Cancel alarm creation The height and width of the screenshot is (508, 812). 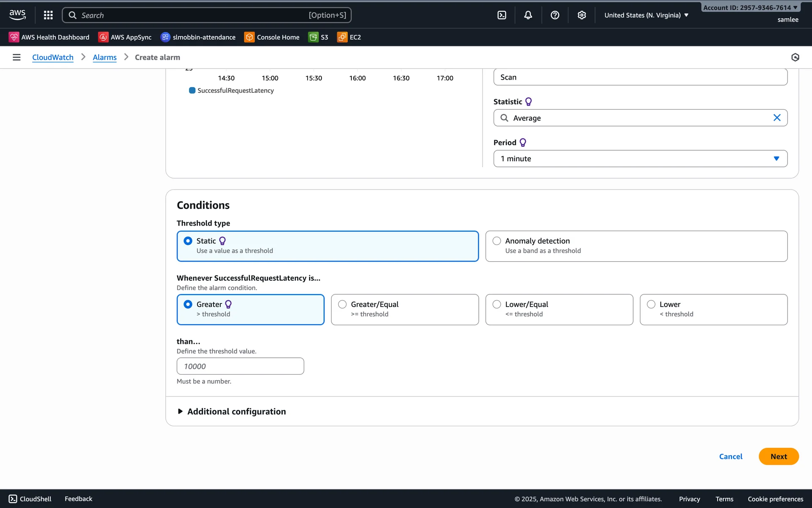tap(730, 456)
